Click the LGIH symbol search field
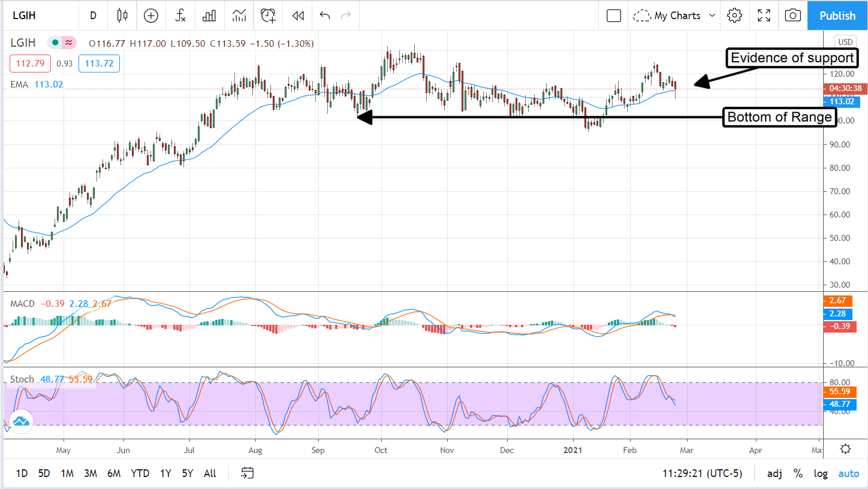This screenshot has width=868, height=489. pyautogui.click(x=24, y=16)
